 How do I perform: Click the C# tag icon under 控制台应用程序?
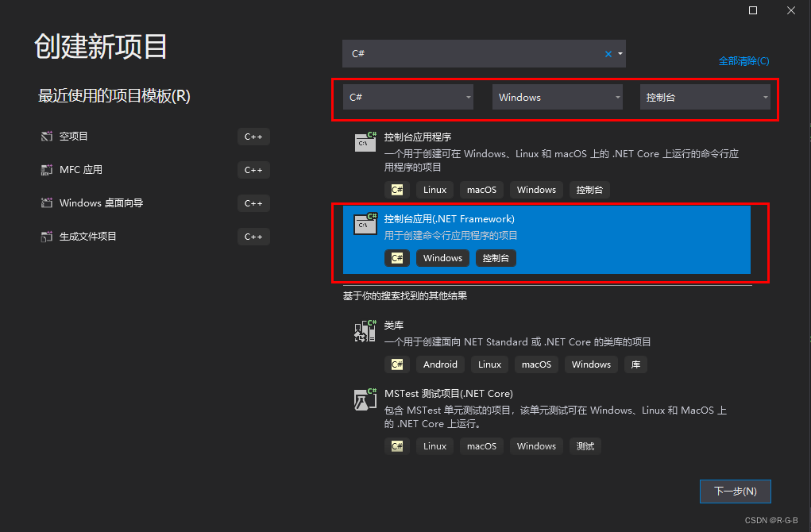point(397,190)
